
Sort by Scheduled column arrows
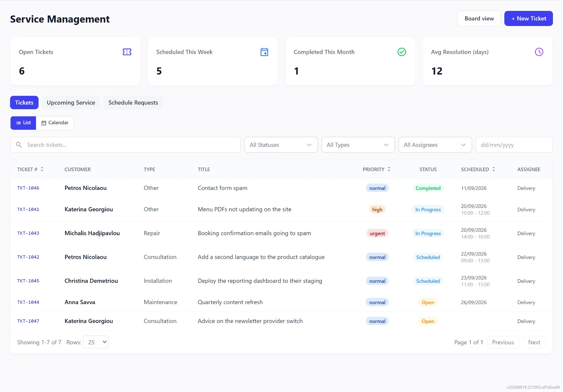coord(493,169)
